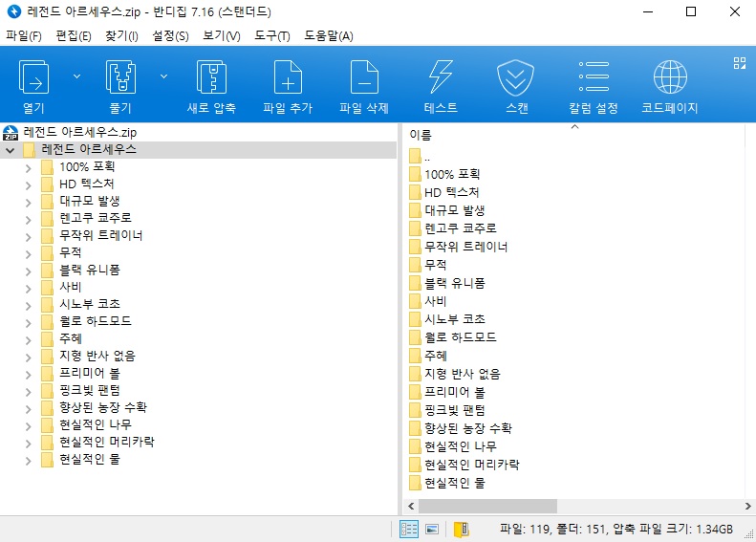This screenshot has width=756, height=542.
Task: Expand the 대규모 발생 tree node
Action: coord(28,203)
